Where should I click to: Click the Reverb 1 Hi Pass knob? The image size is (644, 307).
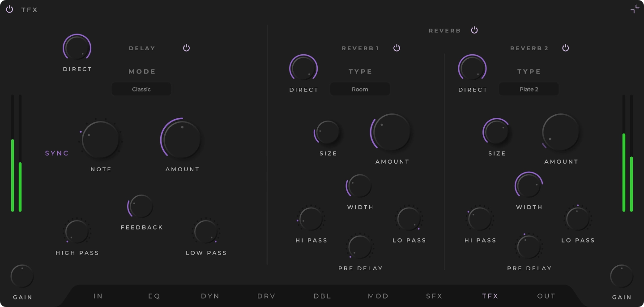311,219
